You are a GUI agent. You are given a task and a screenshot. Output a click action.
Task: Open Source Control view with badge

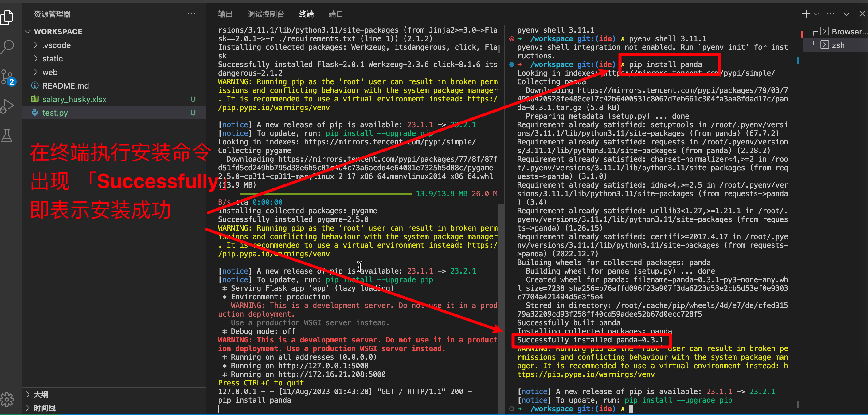coord(7,77)
